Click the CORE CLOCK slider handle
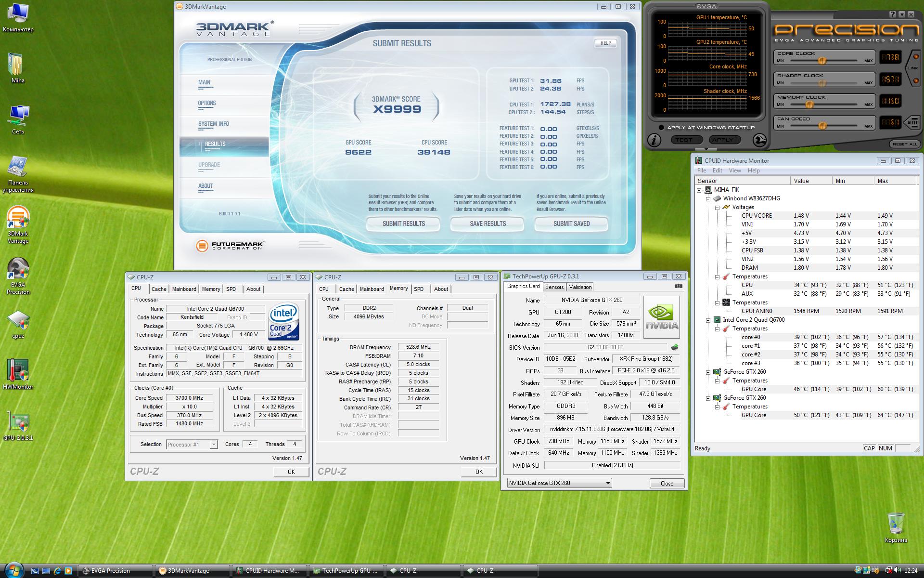 [x=822, y=61]
